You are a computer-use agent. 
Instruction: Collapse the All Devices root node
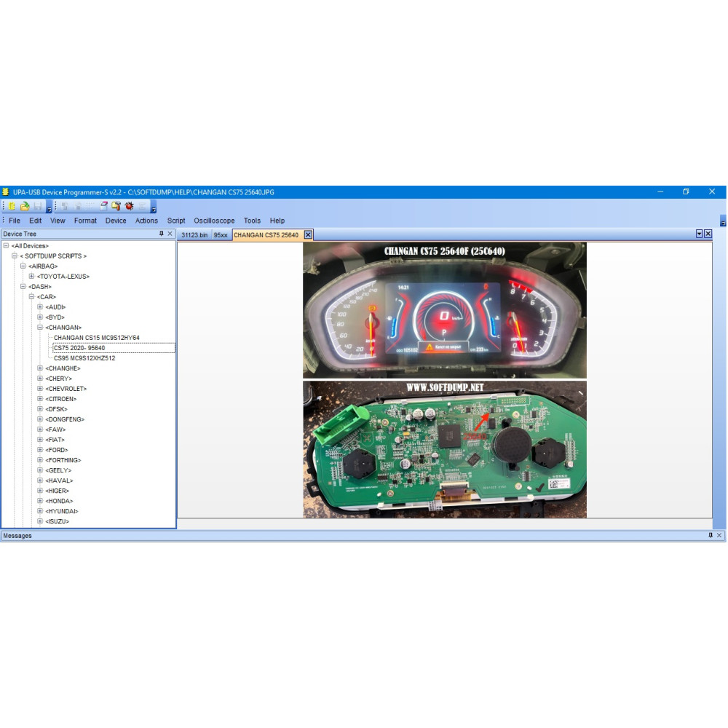(x=6, y=246)
